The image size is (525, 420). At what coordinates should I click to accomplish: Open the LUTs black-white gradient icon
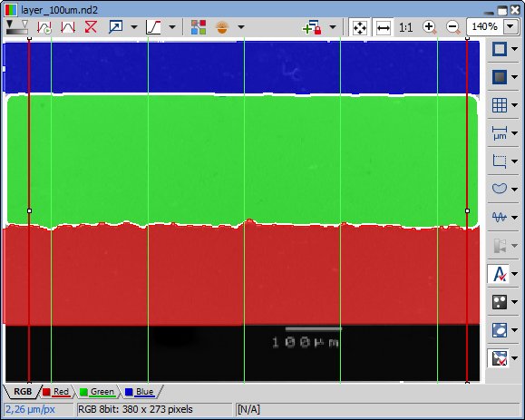pyautogui.click(x=17, y=27)
